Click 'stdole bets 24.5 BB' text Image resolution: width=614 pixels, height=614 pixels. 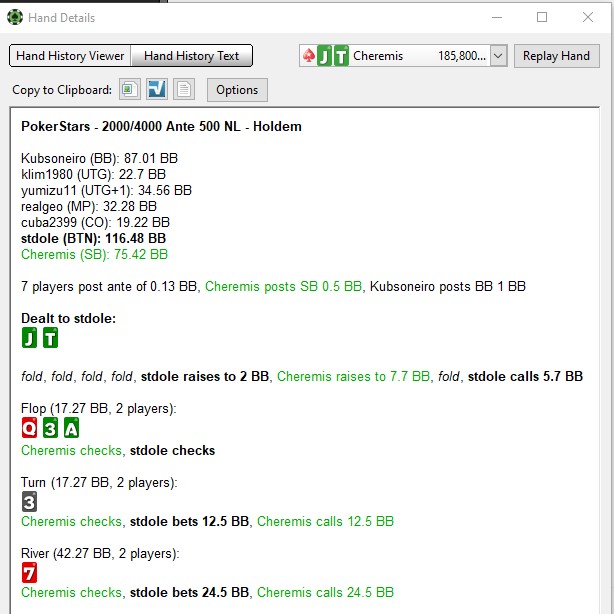[189, 592]
